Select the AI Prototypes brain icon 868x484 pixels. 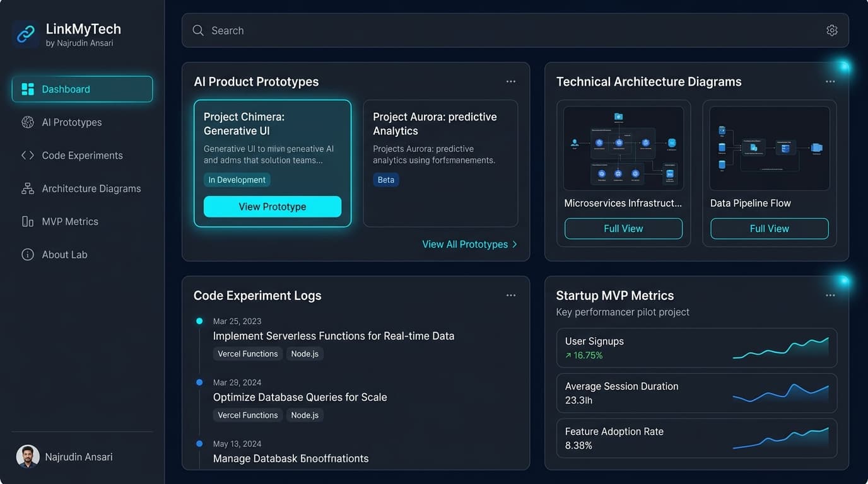tap(28, 122)
